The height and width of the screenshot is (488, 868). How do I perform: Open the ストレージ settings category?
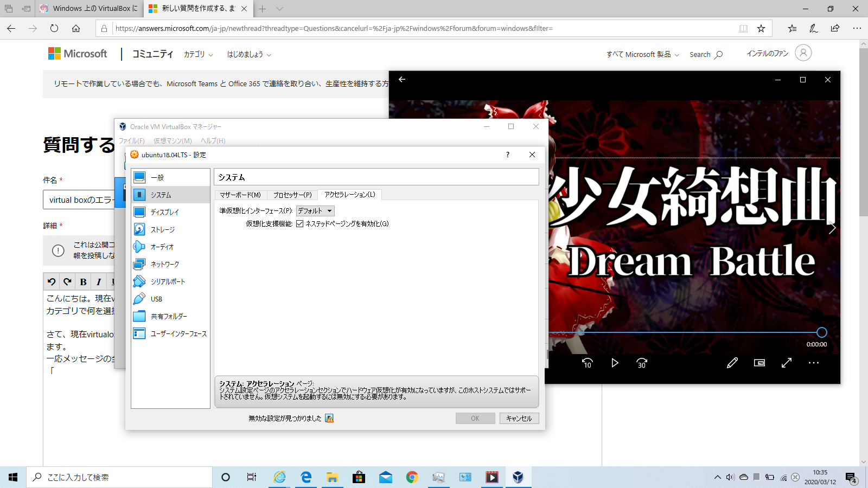(x=170, y=229)
